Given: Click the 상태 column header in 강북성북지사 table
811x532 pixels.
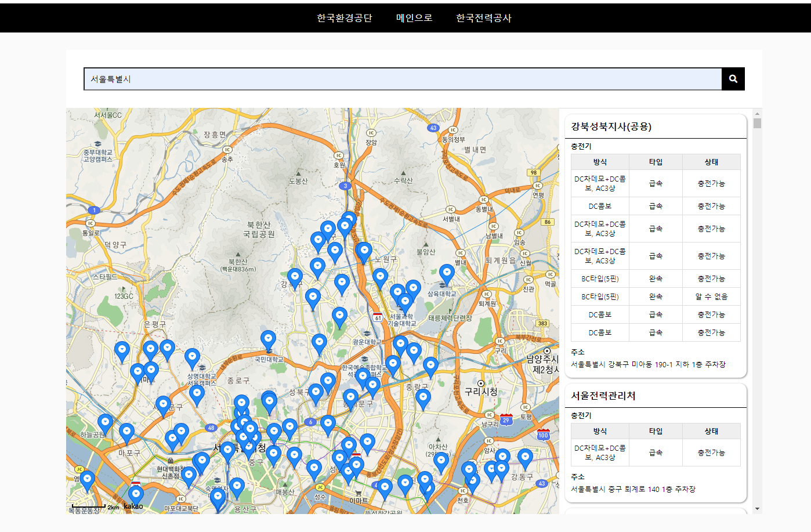Looking at the screenshot, I should pos(711,162).
